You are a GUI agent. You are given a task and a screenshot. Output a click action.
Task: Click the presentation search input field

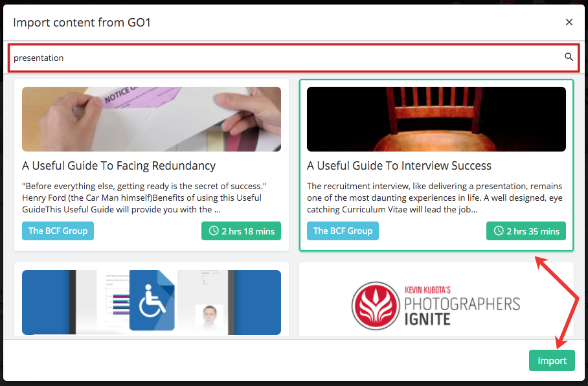[294, 58]
